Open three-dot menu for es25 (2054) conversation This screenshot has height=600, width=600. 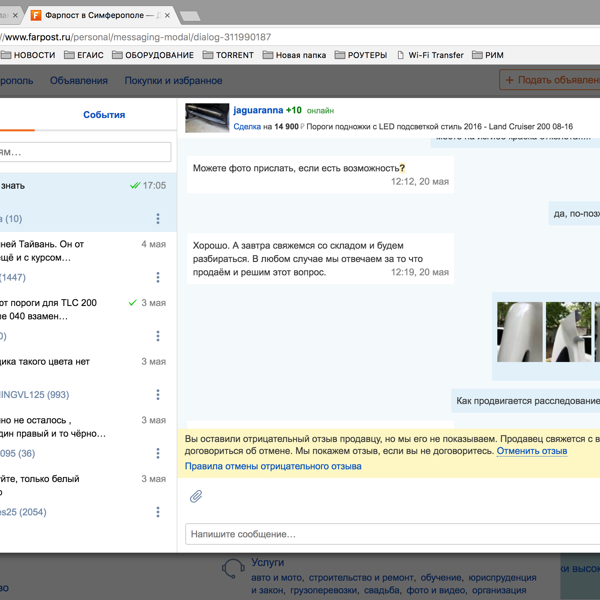pyautogui.click(x=158, y=512)
